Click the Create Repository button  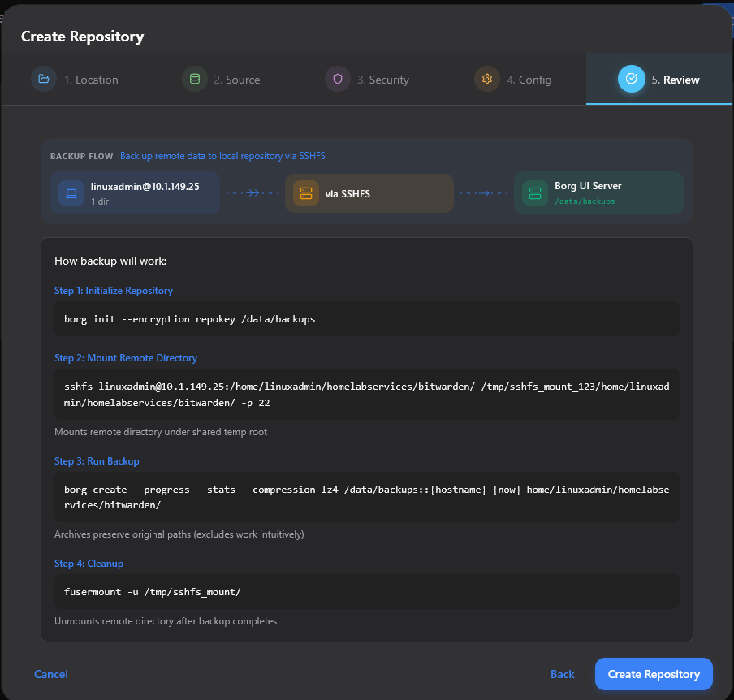[x=653, y=674]
